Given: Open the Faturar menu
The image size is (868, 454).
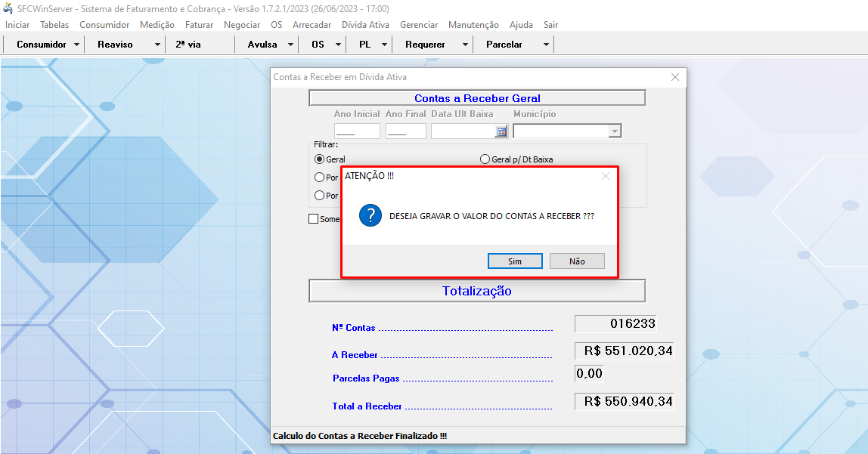Looking at the screenshot, I should click(x=199, y=25).
